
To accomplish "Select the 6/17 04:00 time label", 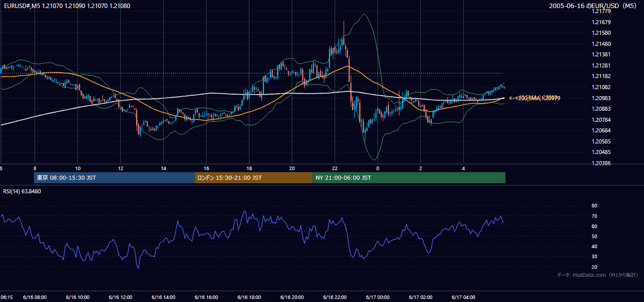I will (463, 297).
